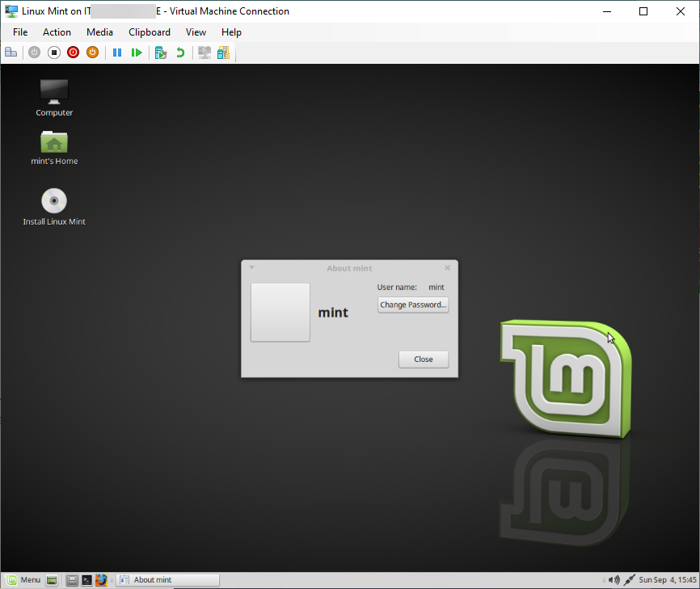Open the View menu
This screenshot has width=700, height=589.
click(196, 32)
